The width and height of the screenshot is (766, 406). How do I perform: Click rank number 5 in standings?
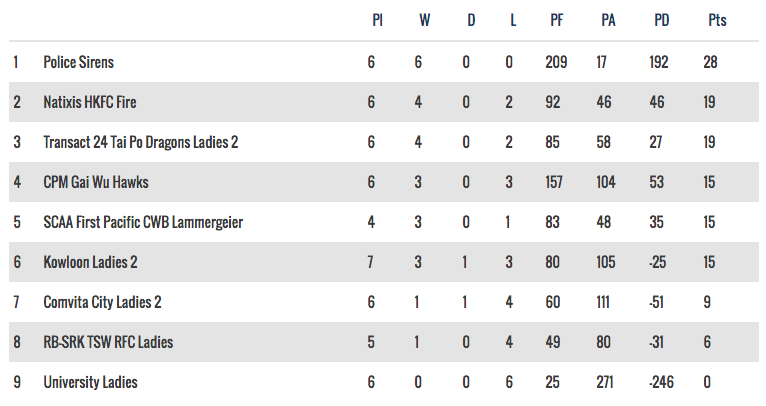point(16,222)
